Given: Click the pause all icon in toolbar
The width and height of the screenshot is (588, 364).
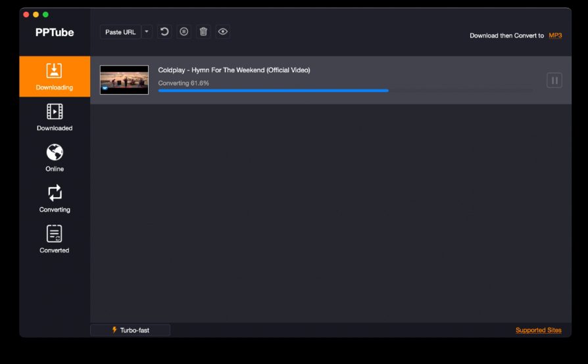Looking at the screenshot, I should 184,32.
